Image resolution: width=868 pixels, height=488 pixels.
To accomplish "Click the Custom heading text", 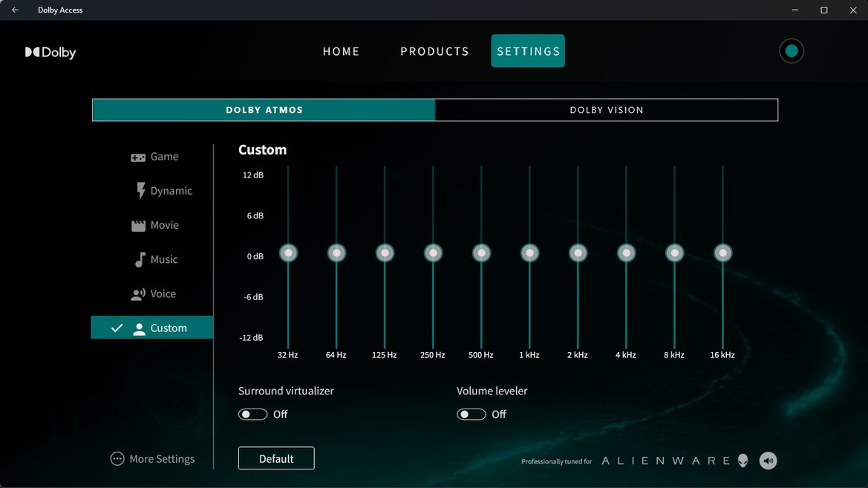I will tap(262, 149).
